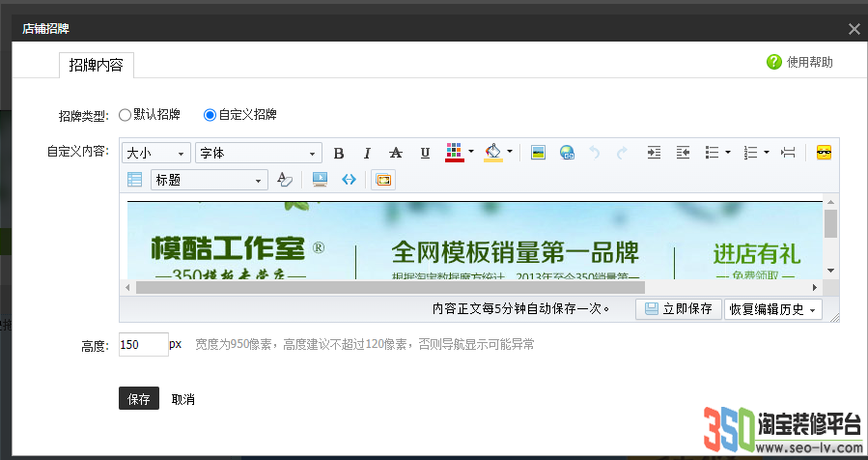Open text color dropdown arrow

pos(471,152)
